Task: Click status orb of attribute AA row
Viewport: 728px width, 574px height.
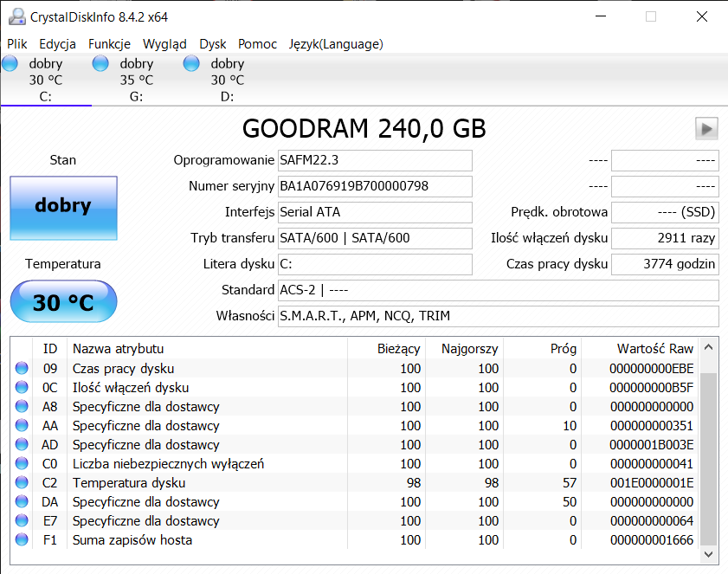Action: 22,425
